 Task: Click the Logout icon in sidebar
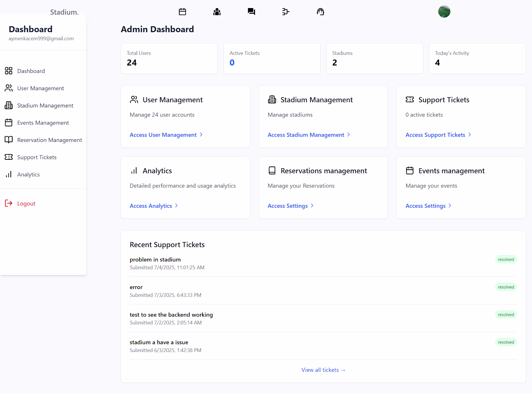click(x=9, y=203)
